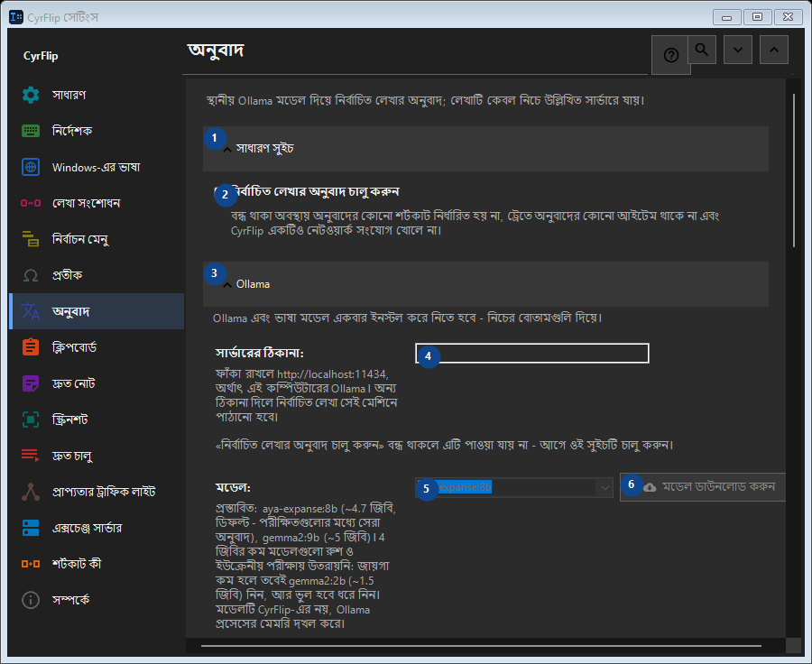The image size is (812, 664).
Task: Open the ক্লিপবোর্ড clipboard icon section
Action: [31, 347]
